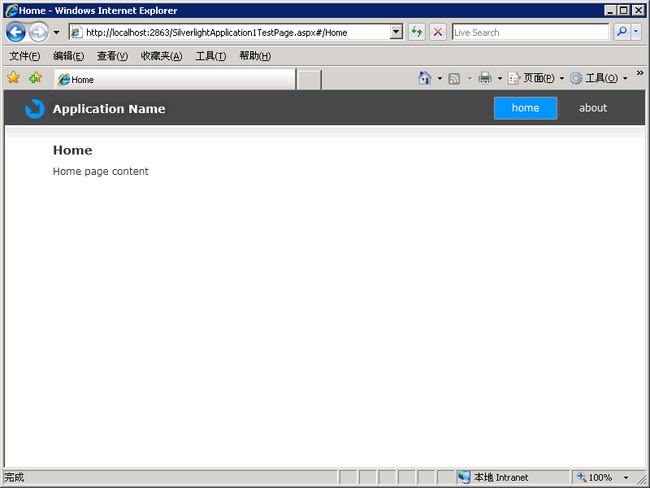This screenshot has width=650, height=488.
Task: Click the Print icon
Action: coord(485,78)
